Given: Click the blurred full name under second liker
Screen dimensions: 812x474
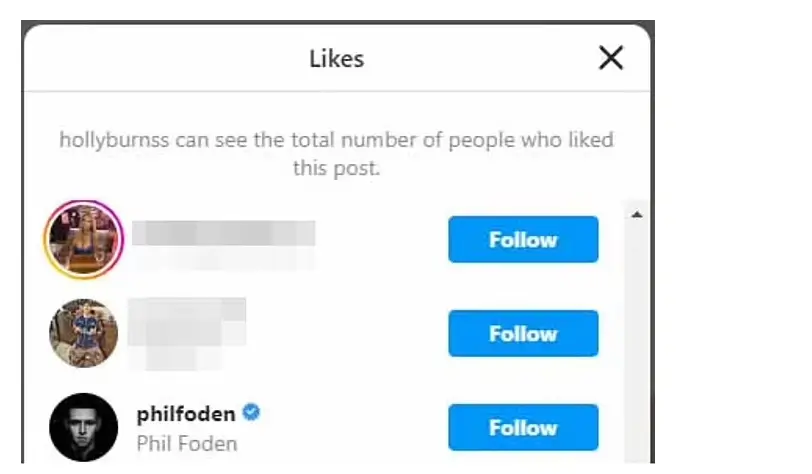Looking at the screenshot, I should tap(179, 358).
